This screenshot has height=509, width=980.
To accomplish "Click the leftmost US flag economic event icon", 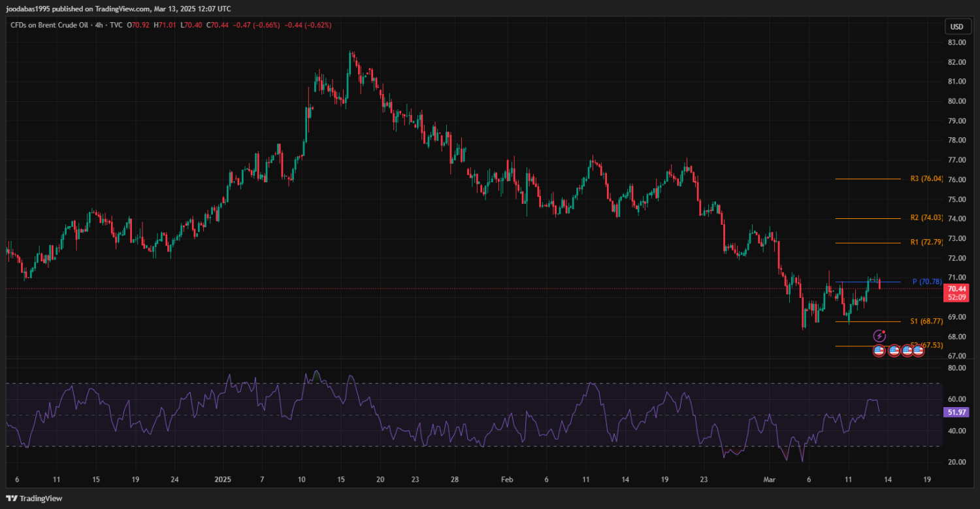I will tap(879, 351).
